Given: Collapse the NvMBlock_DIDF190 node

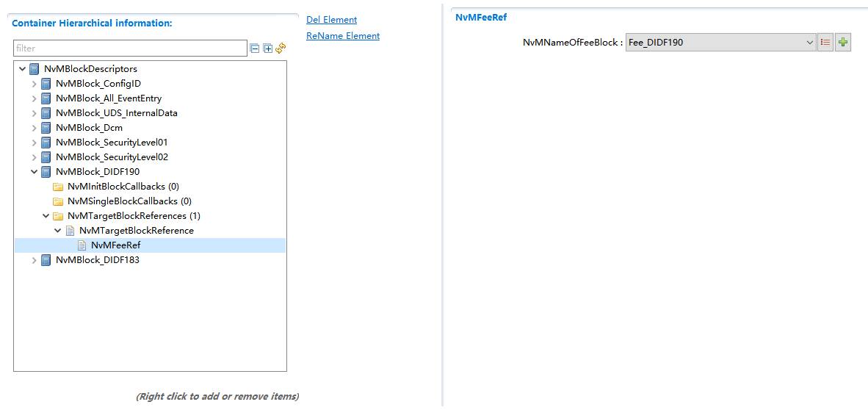Looking at the screenshot, I should 34,172.
